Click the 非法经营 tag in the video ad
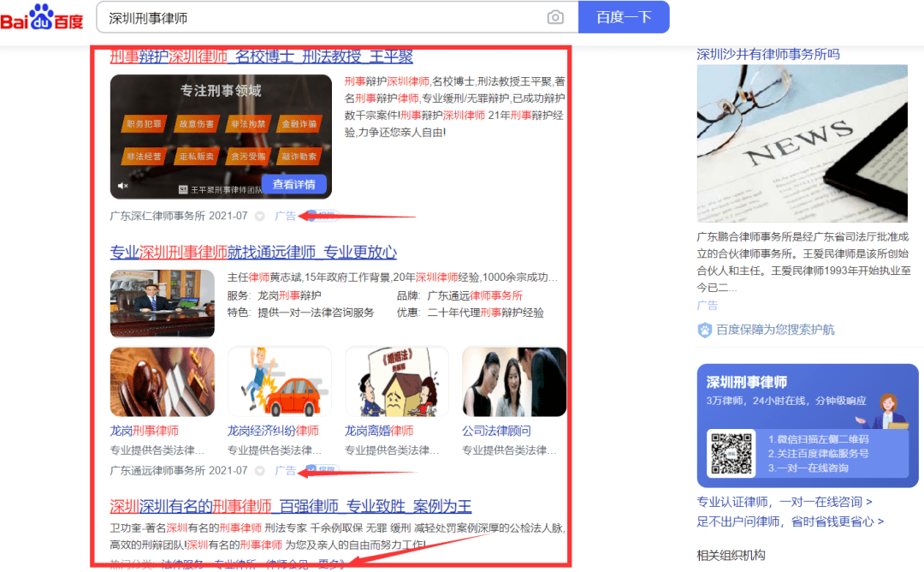 (145, 156)
